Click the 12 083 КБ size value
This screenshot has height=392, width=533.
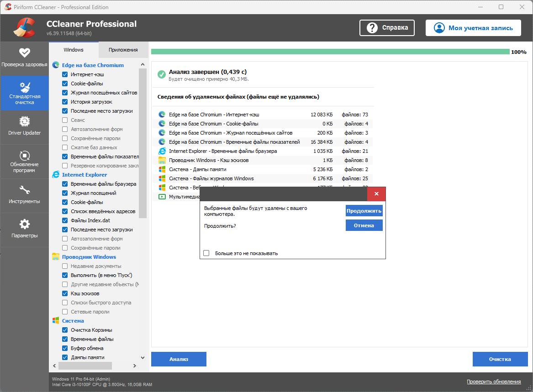[x=322, y=115]
